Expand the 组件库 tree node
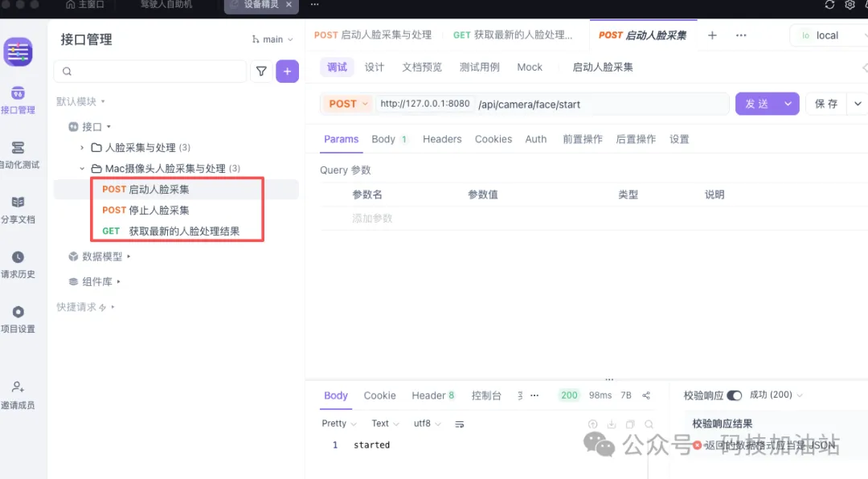 (118, 281)
